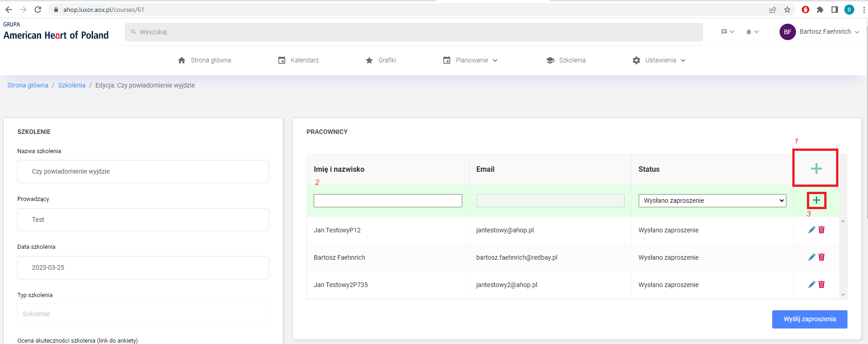This screenshot has height=344, width=868.
Task: Bookmark this page with star icon
Action: coord(787,10)
